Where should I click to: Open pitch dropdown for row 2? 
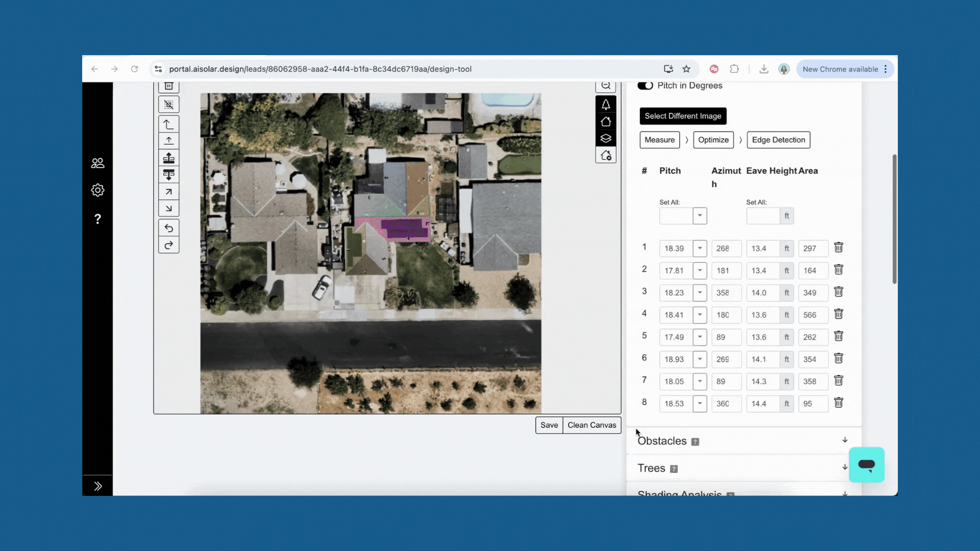[x=700, y=270]
